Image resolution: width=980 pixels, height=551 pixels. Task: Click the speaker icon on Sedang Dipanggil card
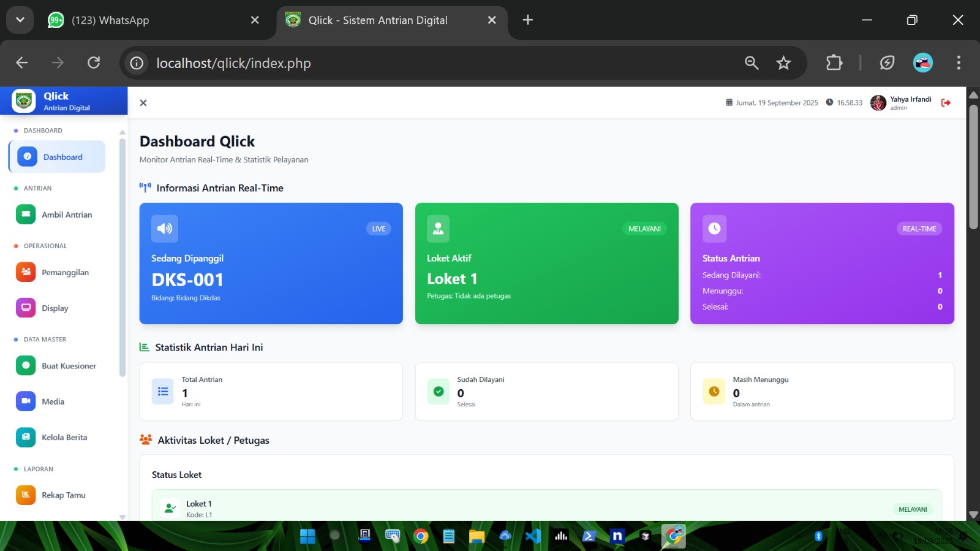165,229
